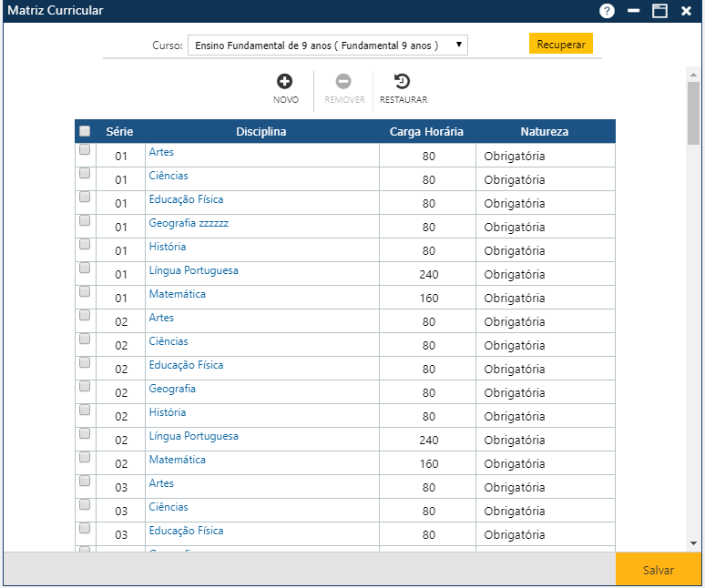Open the help question mark icon
705x588 pixels.
[x=607, y=11]
